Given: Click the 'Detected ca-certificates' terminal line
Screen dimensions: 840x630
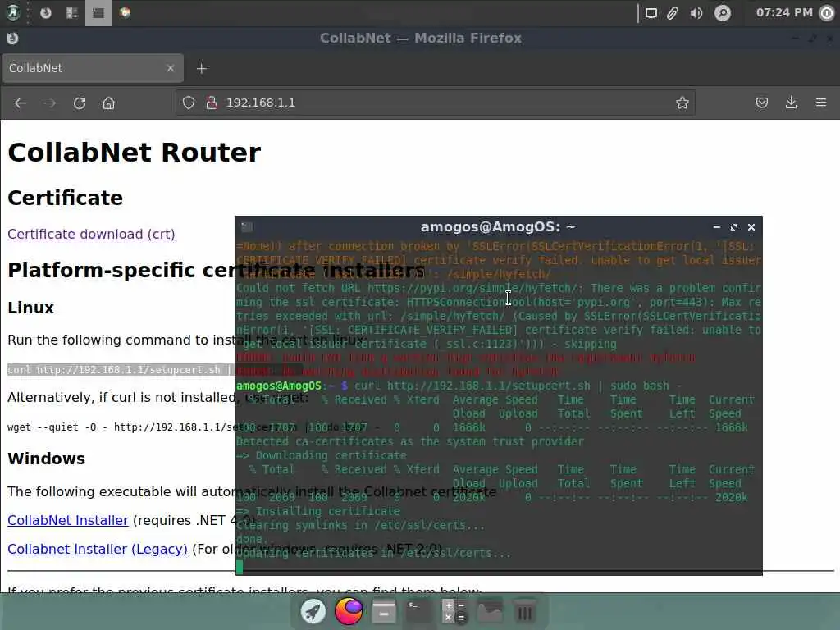Looking at the screenshot, I should 410,441.
